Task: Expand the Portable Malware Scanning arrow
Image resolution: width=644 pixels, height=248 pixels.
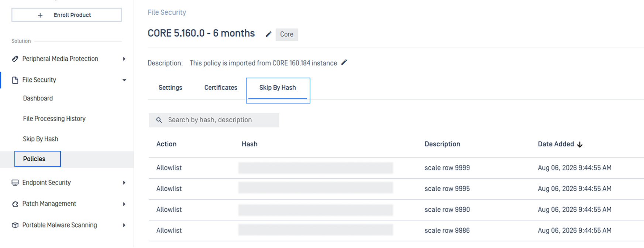Action: click(124, 225)
